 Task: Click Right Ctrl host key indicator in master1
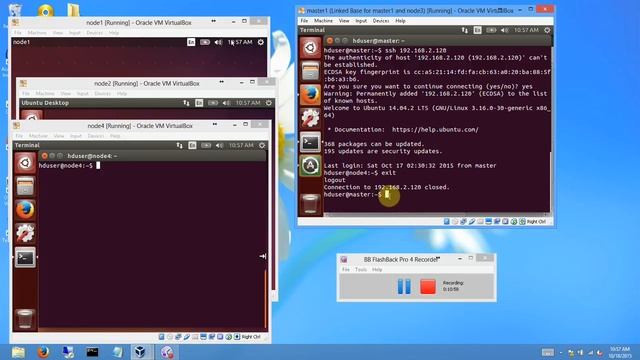536,222
